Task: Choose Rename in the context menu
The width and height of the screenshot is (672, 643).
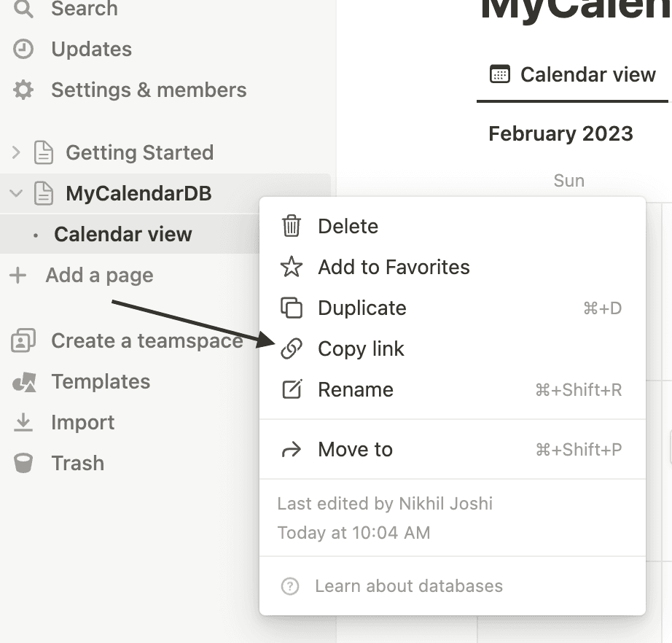Action: coord(356,389)
